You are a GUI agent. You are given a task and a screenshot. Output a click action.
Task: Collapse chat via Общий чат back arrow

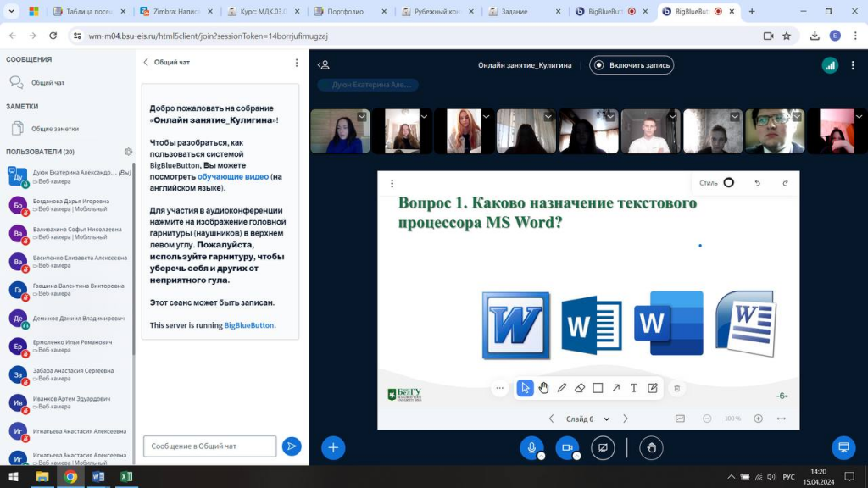coord(167,63)
